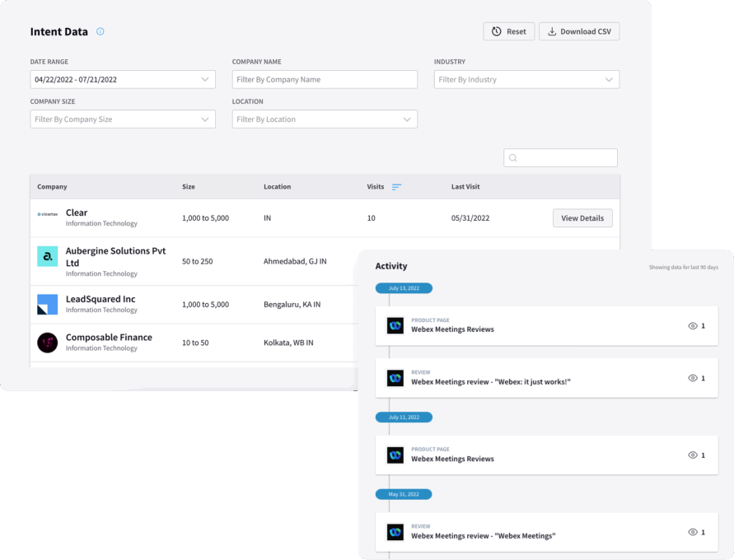Click Webex icon on July 13 product page
The width and height of the screenshot is (734, 560).
click(395, 325)
